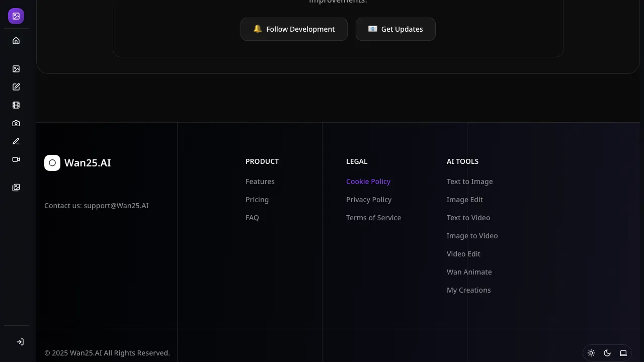Click the Follow Development button

coord(294,29)
